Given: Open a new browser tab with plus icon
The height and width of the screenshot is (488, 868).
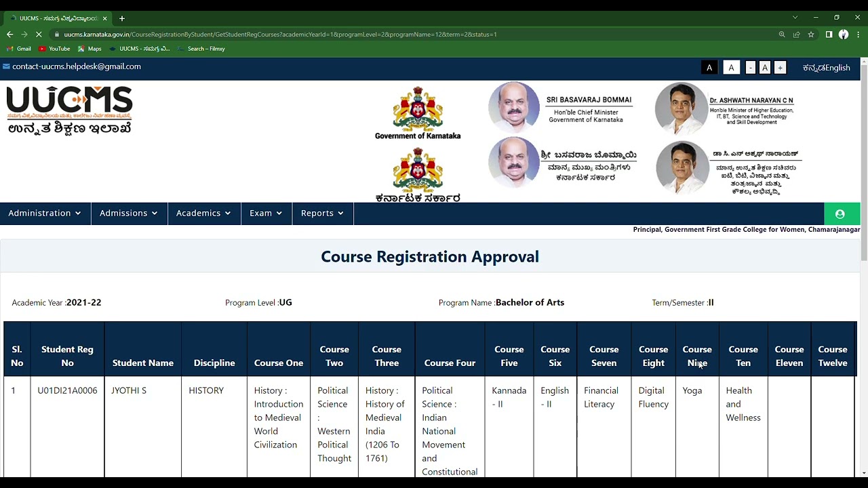Looking at the screenshot, I should coord(122,18).
